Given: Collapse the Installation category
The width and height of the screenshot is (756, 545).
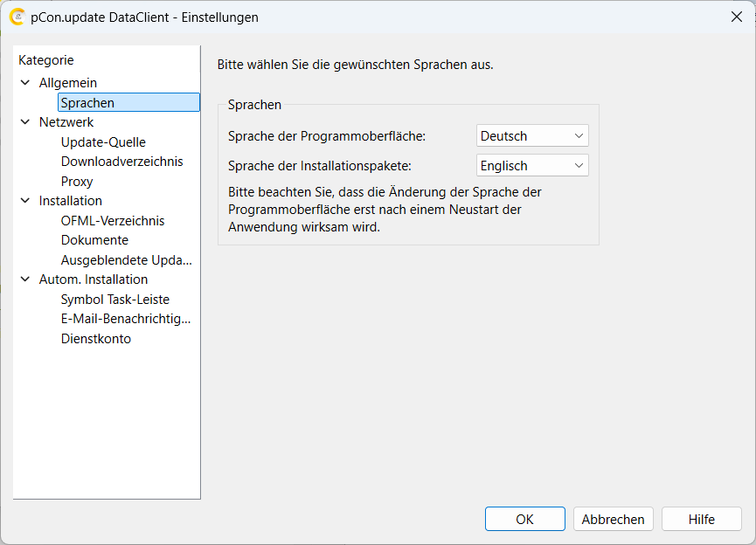Looking at the screenshot, I should pos(25,201).
